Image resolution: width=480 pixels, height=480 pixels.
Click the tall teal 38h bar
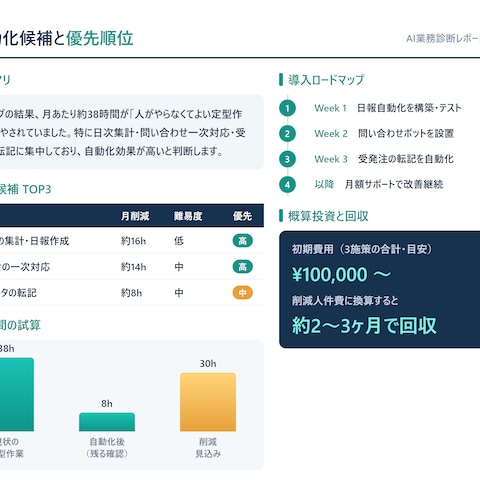click(x=17, y=395)
